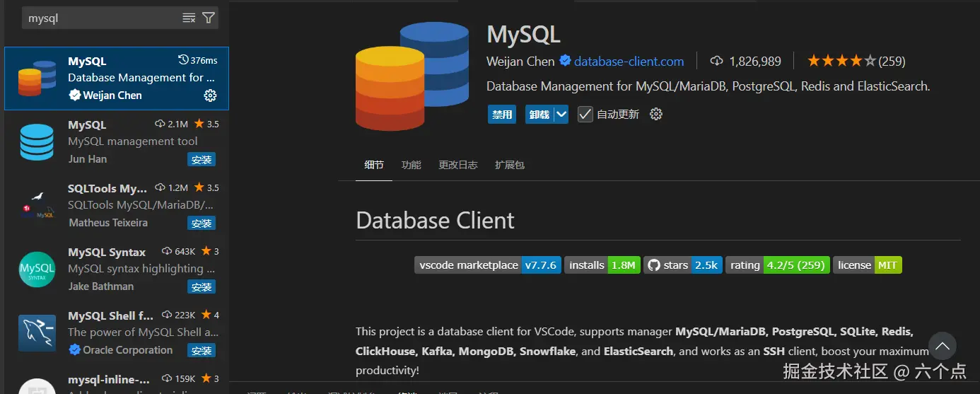Image resolution: width=980 pixels, height=394 pixels.
Task: Click the 卸载 button
Action: tap(539, 114)
